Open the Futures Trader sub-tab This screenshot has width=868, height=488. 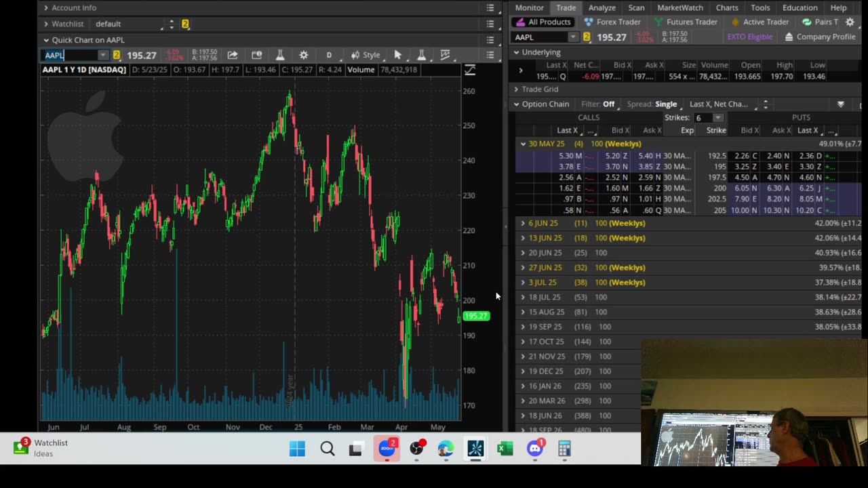[x=685, y=22]
